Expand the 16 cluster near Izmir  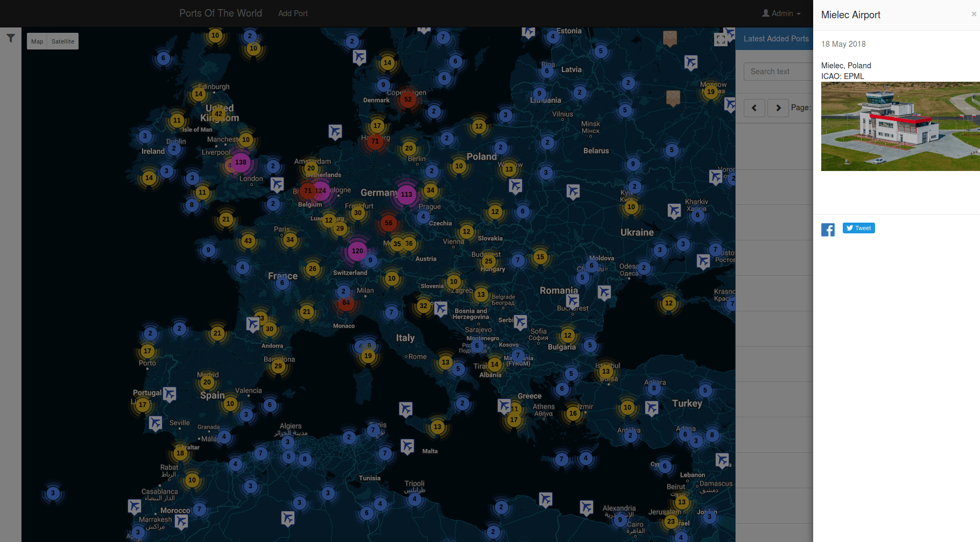tap(573, 413)
